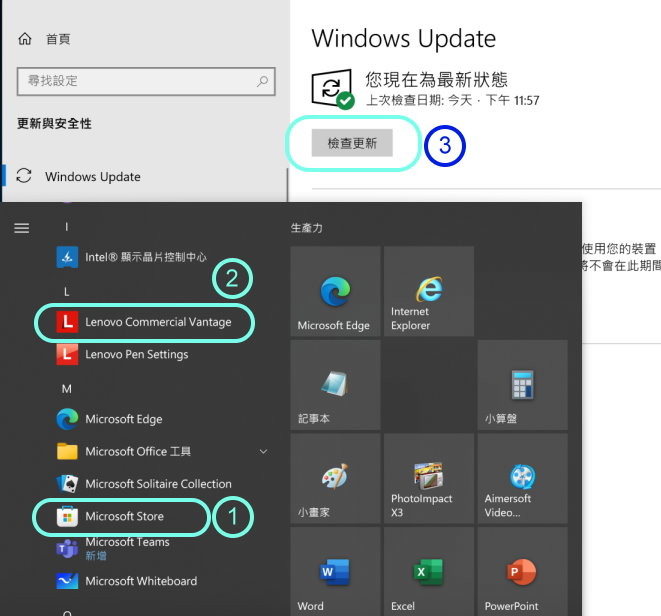Image resolution: width=661 pixels, height=616 pixels.
Task: Click the update status icon with the green check
Action: click(x=333, y=89)
